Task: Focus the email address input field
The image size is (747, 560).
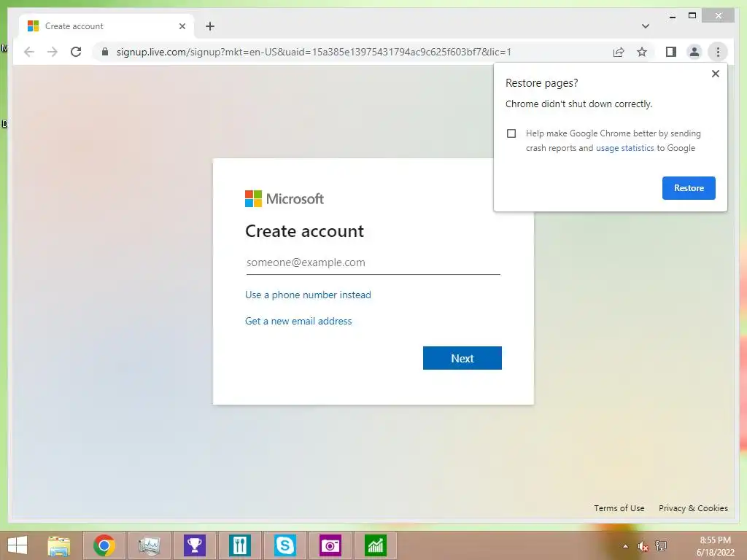Action: pyautogui.click(x=373, y=262)
